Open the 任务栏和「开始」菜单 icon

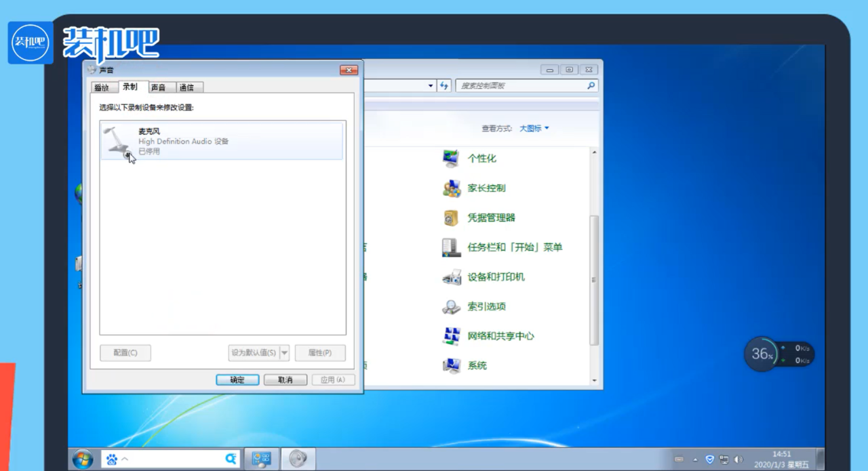451,247
